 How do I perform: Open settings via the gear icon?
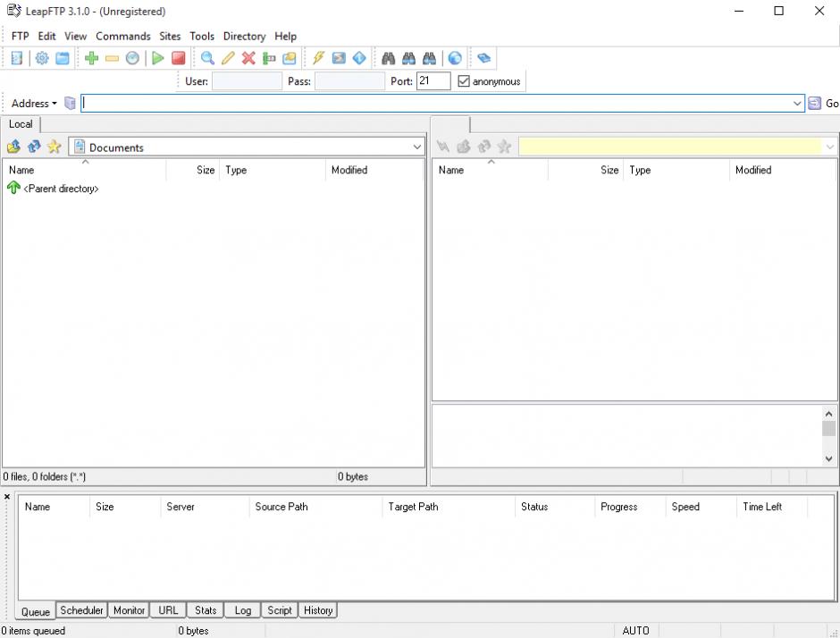[42, 58]
